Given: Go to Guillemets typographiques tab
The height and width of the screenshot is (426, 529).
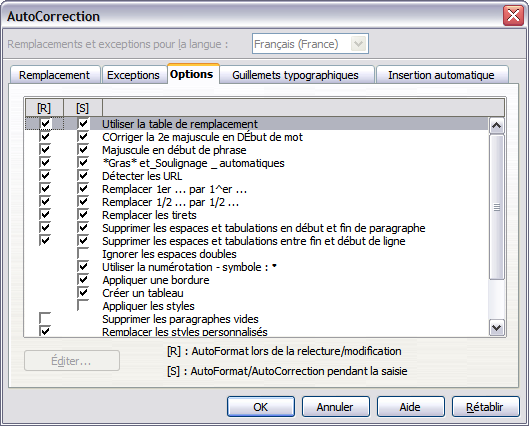Looking at the screenshot, I should click(x=295, y=75).
